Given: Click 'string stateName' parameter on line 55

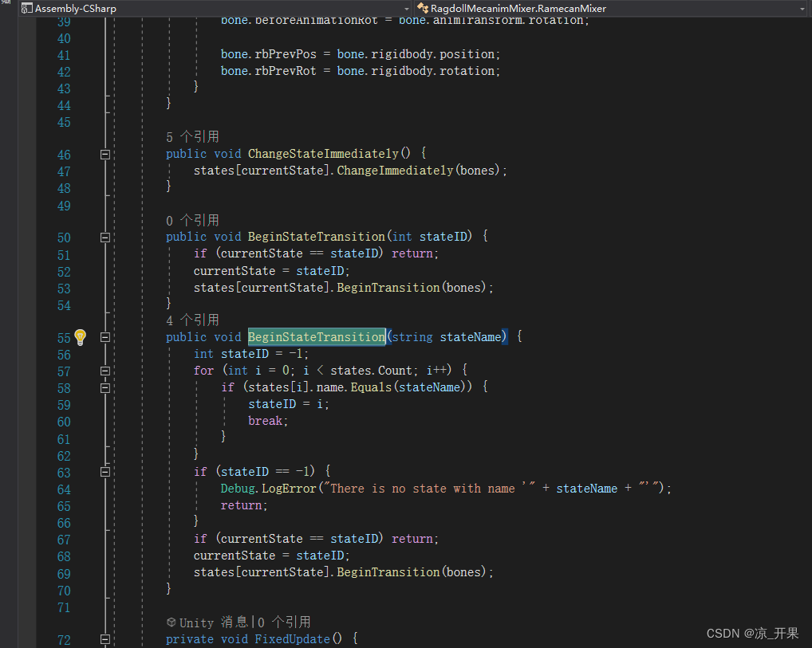Looking at the screenshot, I should pos(447,337).
